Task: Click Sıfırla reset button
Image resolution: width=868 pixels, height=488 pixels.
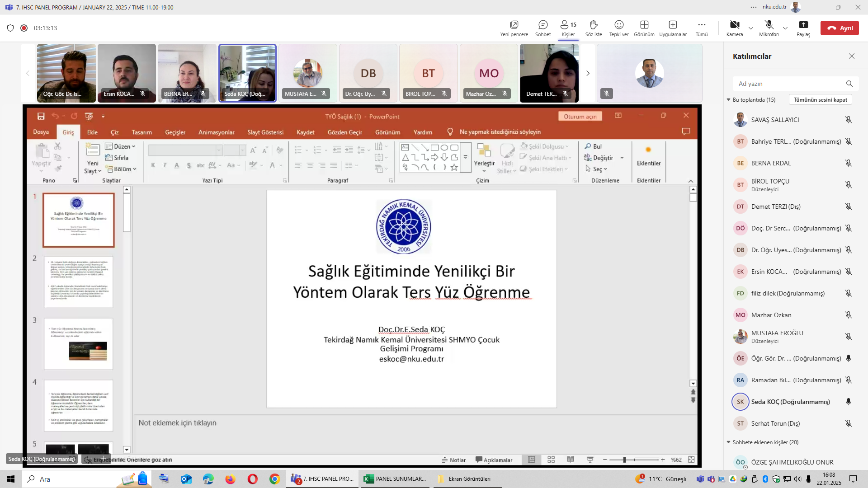Action: pyautogui.click(x=117, y=158)
